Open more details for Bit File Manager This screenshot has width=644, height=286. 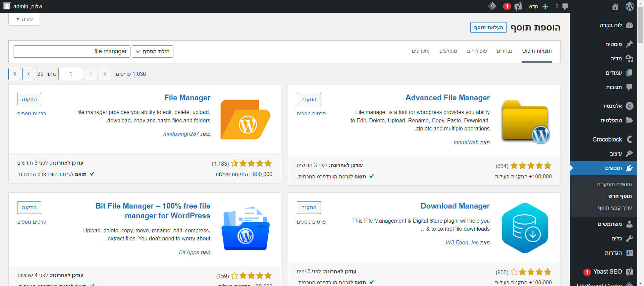(32, 222)
